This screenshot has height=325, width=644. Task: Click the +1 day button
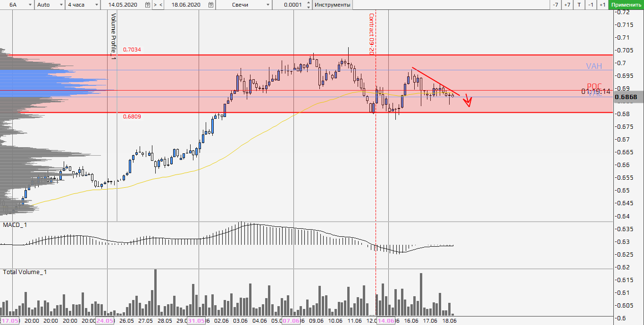click(x=602, y=5)
